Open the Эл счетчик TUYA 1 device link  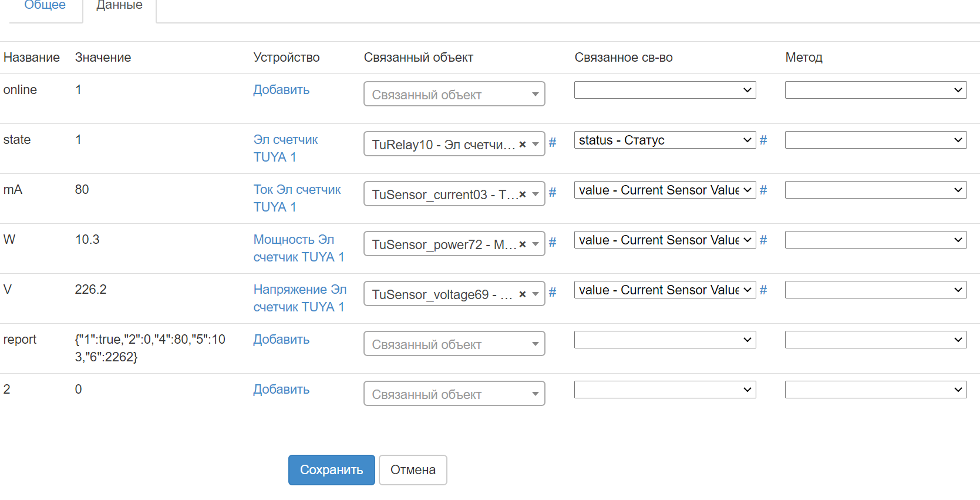285,149
